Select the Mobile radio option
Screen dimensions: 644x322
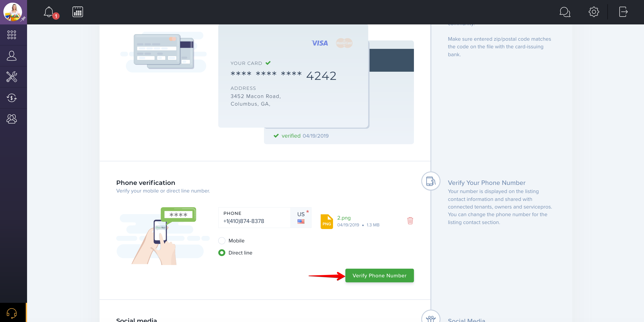pos(222,241)
